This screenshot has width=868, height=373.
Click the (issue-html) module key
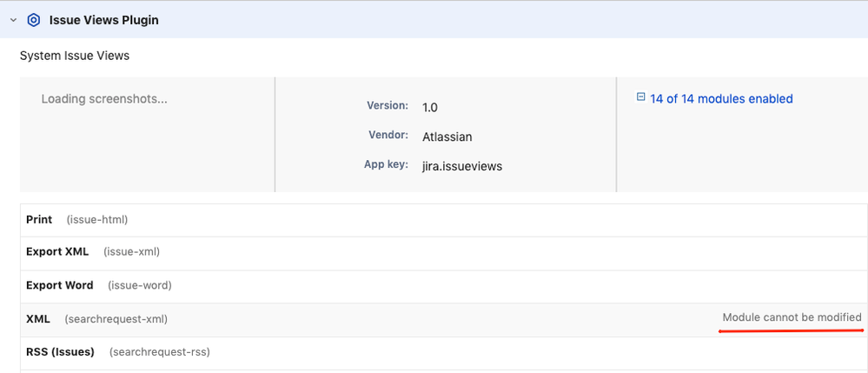[x=97, y=220]
